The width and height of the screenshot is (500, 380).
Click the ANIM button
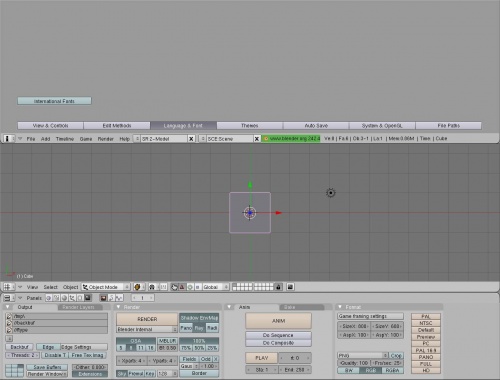278,321
